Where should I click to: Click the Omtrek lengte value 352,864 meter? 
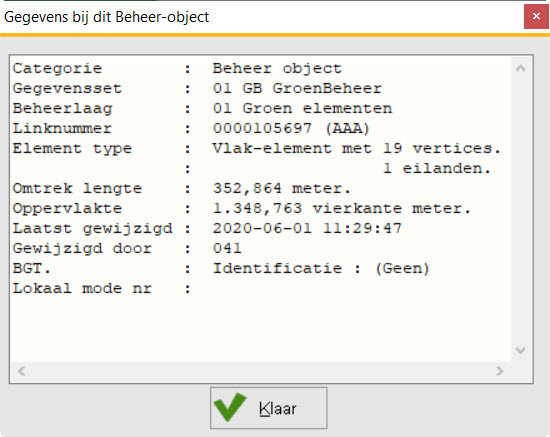282,189
